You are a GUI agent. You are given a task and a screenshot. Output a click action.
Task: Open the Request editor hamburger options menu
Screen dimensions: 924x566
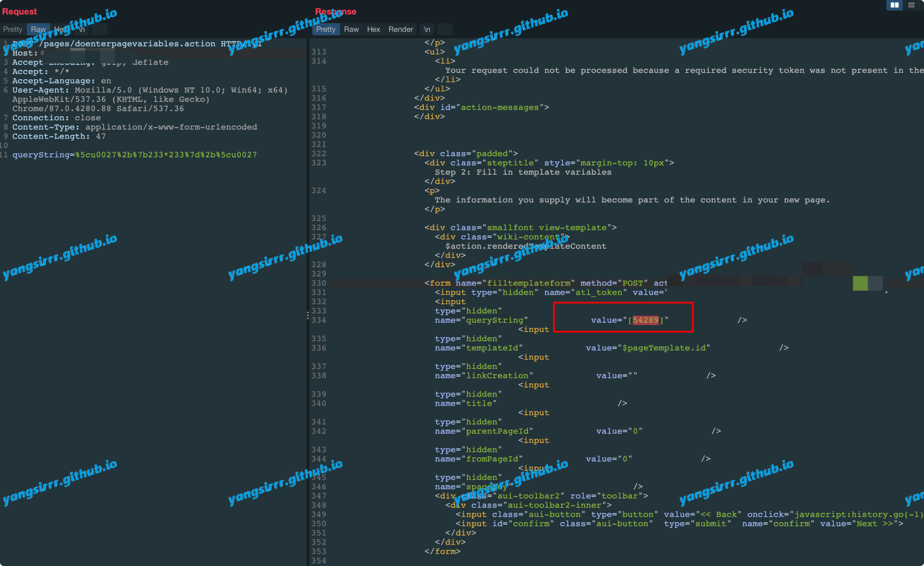pos(99,29)
